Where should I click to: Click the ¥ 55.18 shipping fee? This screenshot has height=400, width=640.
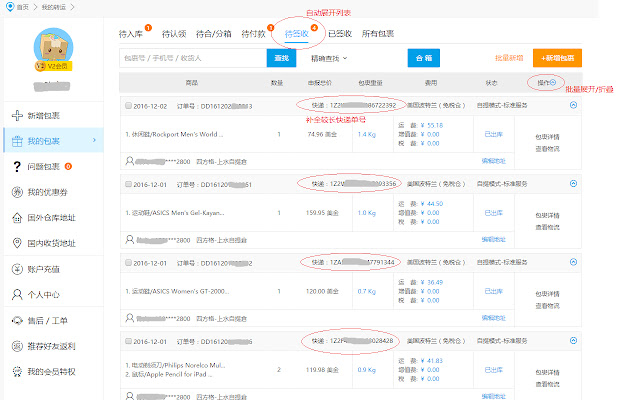coord(431,125)
